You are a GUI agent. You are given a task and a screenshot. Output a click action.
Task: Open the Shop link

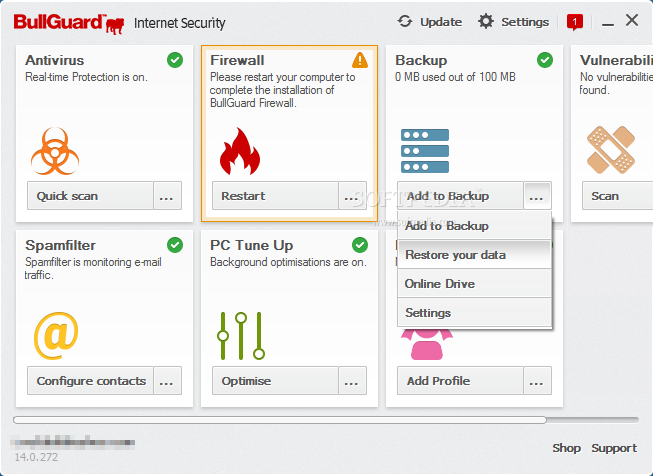(566, 448)
